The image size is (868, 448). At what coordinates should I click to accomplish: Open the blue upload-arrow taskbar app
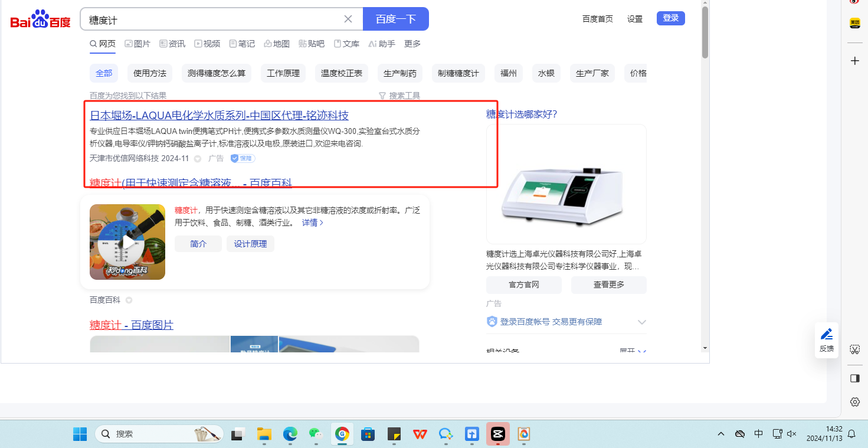point(471,434)
